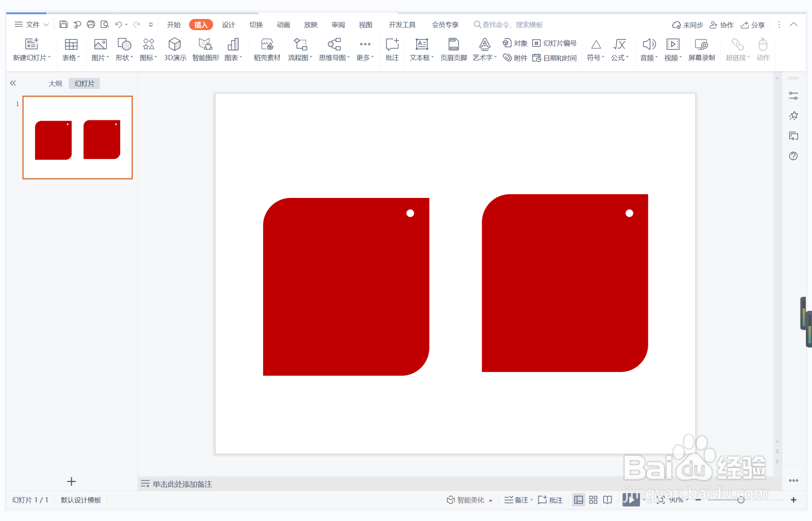Click the star icon in right sidebar
The height and width of the screenshot is (521, 812).
793,116
